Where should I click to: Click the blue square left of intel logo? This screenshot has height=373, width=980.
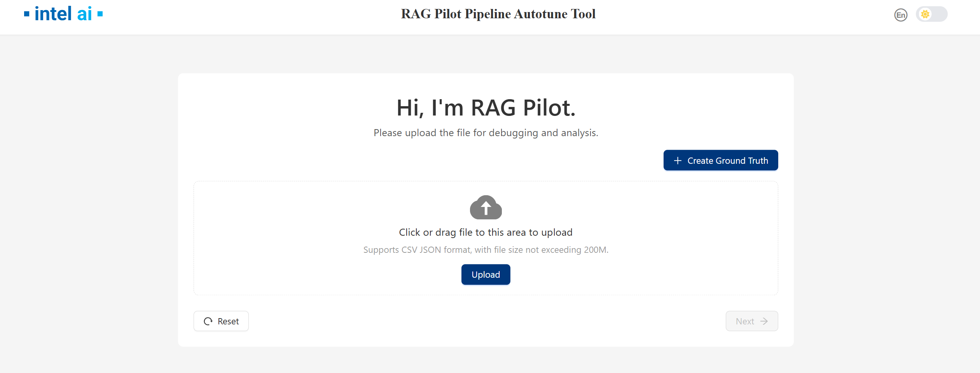click(x=26, y=14)
